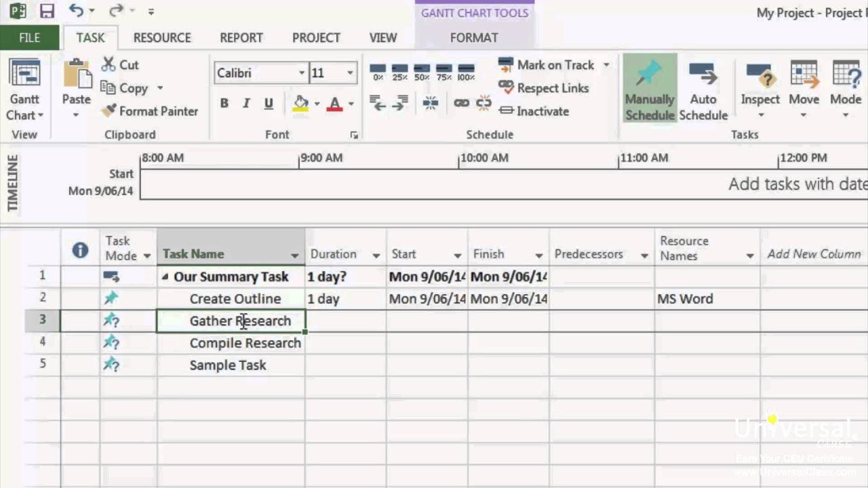Open the FILE tab
Screen dimensions: 868x488
[29, 38]
